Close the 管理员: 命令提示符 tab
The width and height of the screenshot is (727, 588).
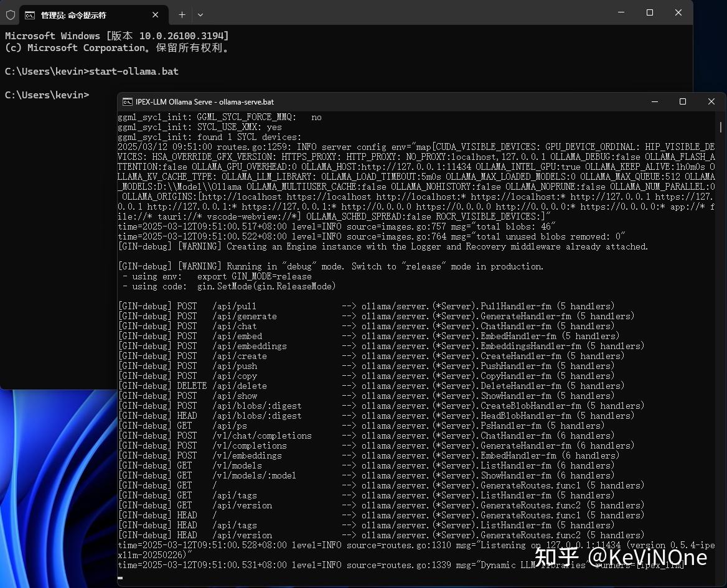pos(155,14)
